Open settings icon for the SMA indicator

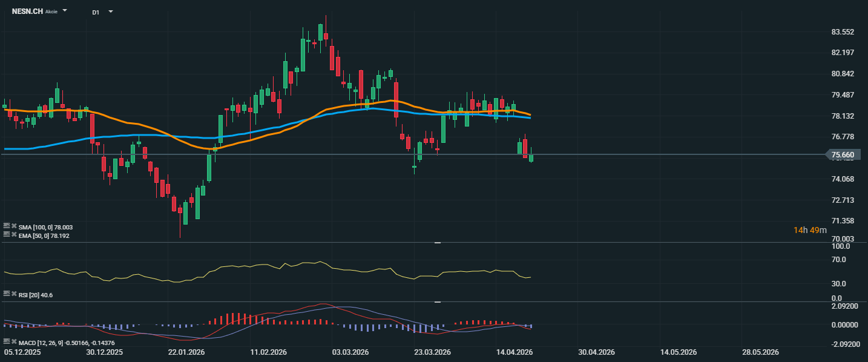click(6, 226)
